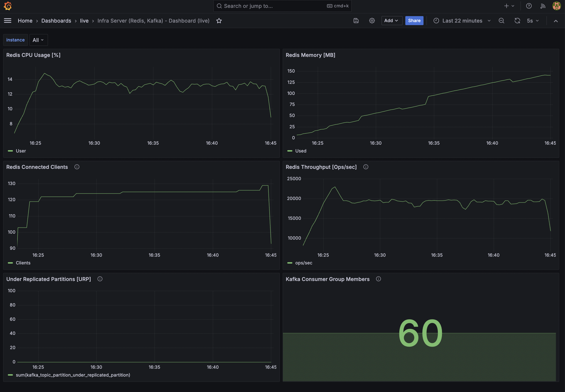Click the Share button
Screen dimensions: 565x392
tap(414, 21)
